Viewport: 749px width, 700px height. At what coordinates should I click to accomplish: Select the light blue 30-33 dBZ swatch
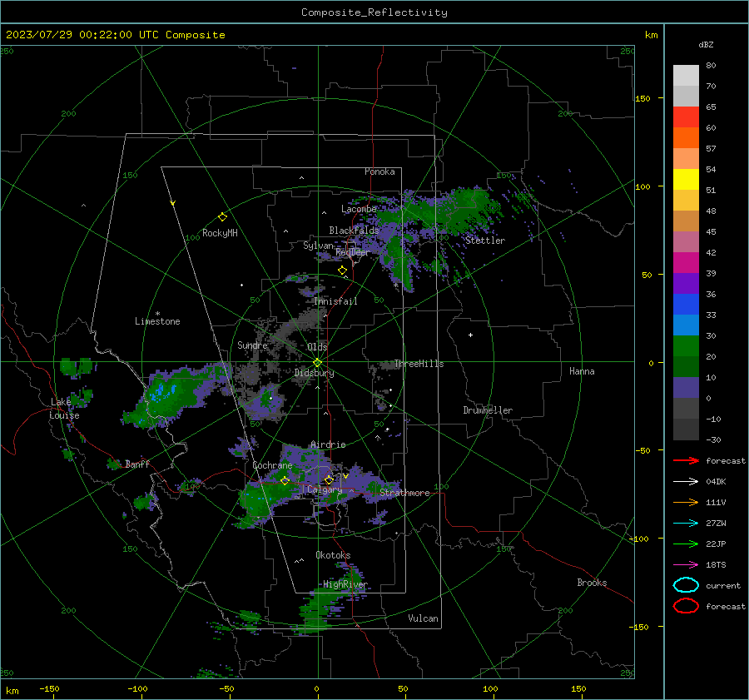[686, 325]
